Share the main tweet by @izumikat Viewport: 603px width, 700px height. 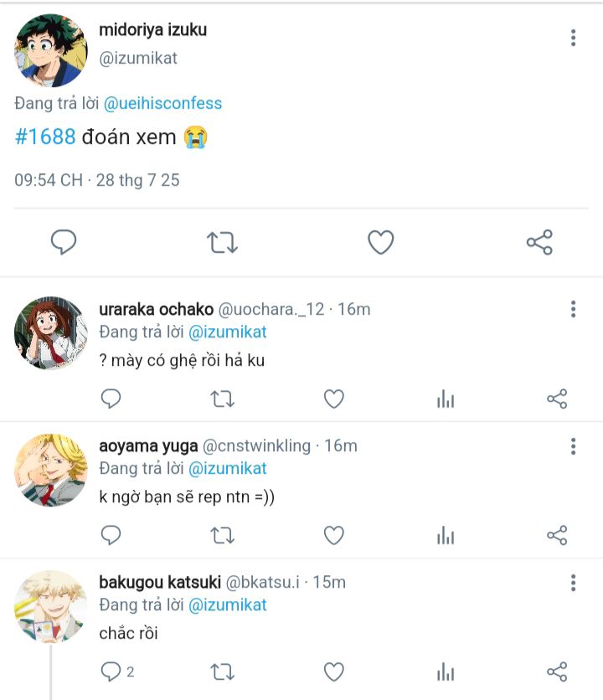tap(539, 243)
